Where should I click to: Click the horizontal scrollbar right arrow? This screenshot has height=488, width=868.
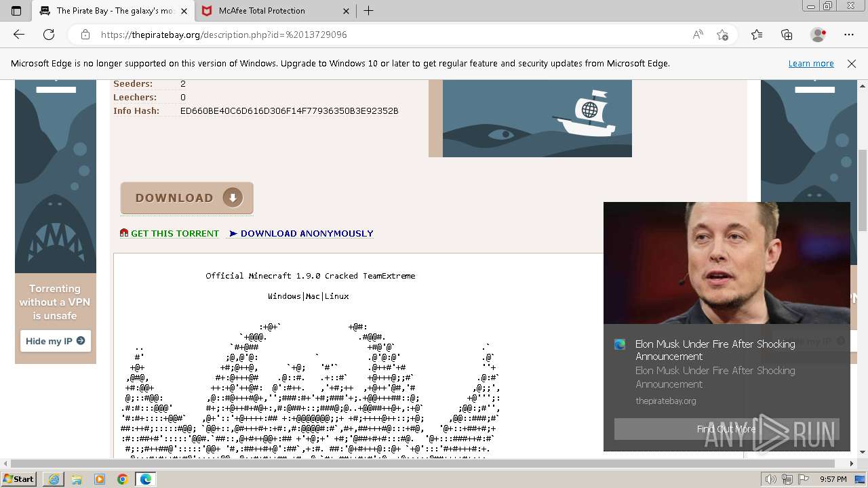click(852, 464)
